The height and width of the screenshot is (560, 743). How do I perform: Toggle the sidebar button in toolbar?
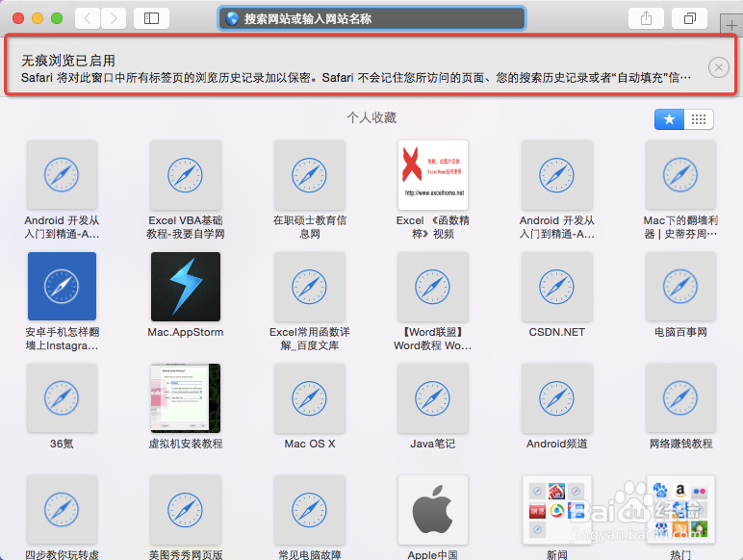tap(152, 19)
